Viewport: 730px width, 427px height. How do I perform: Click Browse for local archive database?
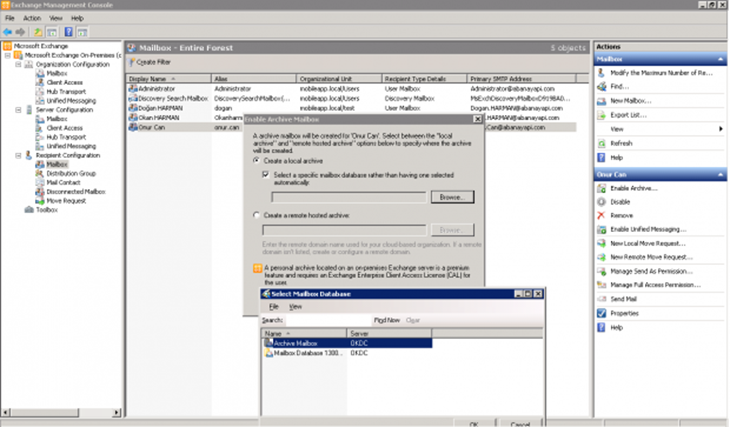point(452,197)
